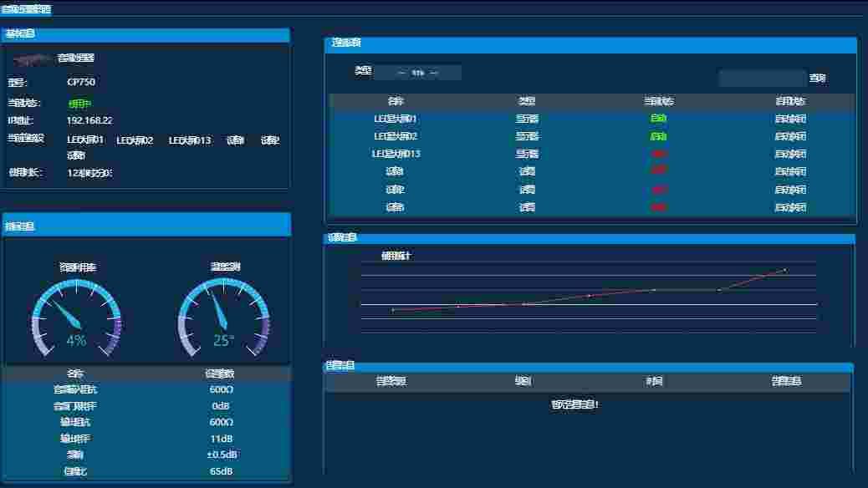This screenshot has width=868, height=488.
Task: Focus the search input beside 查询
Action: point(762,79)
